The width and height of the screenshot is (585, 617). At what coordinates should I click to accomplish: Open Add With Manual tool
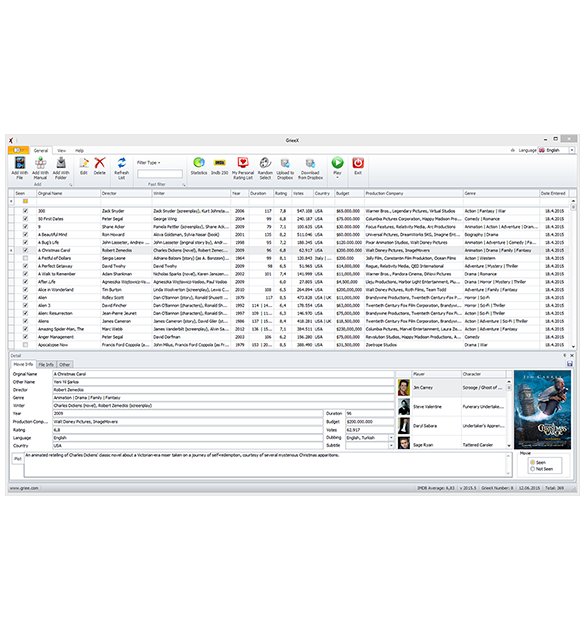(40, 163)
